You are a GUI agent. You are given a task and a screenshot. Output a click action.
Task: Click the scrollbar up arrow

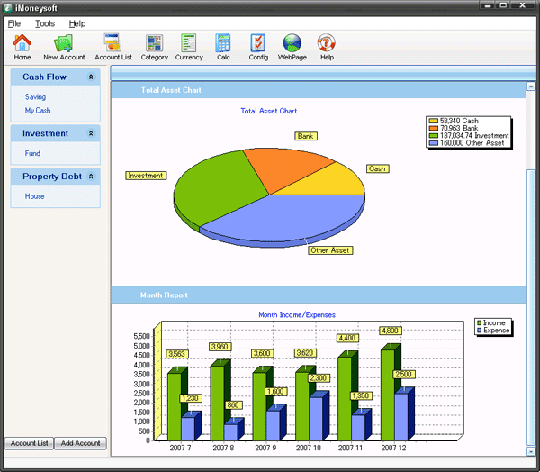pos(531,86)
